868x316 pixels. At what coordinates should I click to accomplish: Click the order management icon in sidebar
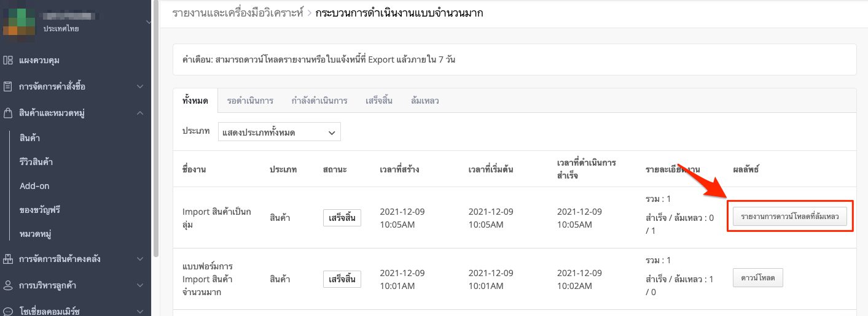tap(8, 87)
